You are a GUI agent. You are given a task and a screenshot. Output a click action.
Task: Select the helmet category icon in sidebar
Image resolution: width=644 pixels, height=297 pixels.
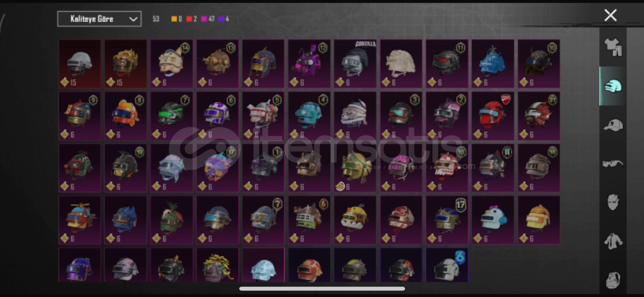[x=613, y=86]
